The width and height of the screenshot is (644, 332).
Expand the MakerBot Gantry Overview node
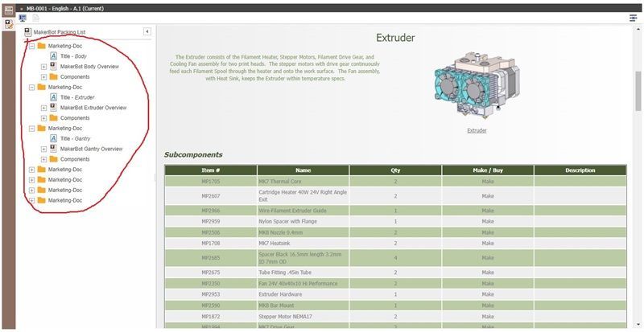click(x=43, y=149)
